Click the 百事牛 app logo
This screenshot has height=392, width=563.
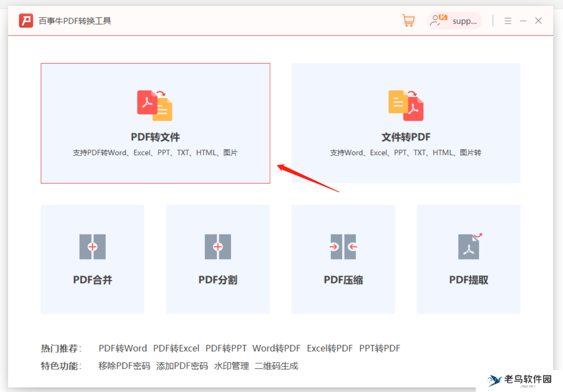click(x=25, y=20)
